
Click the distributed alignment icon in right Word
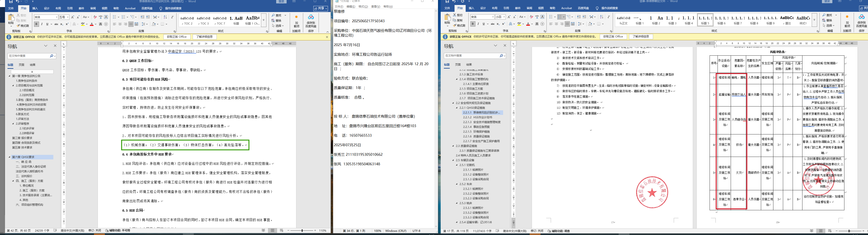point(573,24)
